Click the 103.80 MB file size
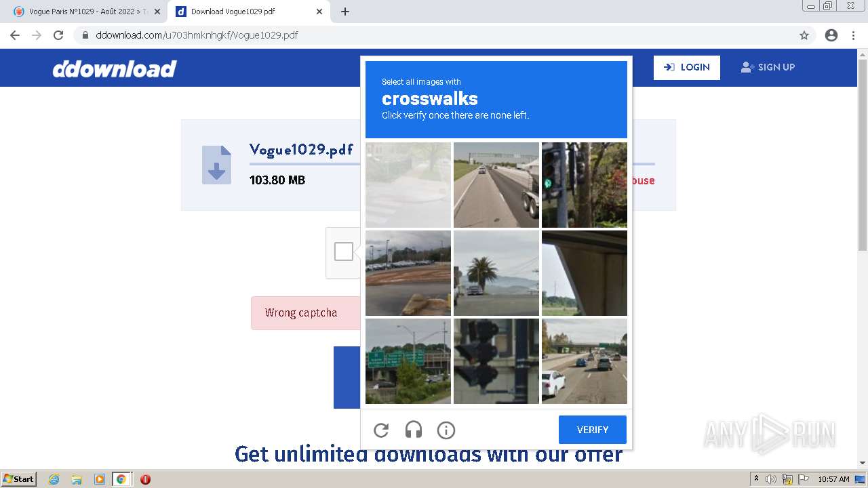Viewport: 868px width, 488px height. [x=277, y=180]
